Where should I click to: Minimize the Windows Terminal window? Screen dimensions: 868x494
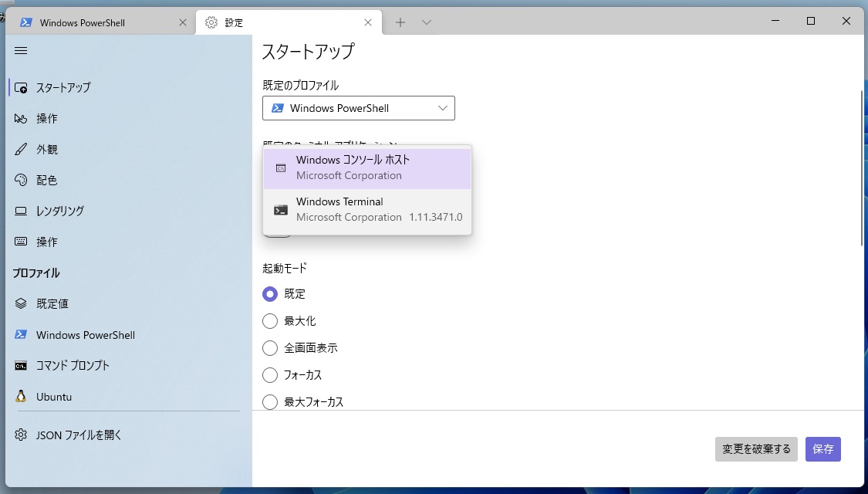click(775, 21)
